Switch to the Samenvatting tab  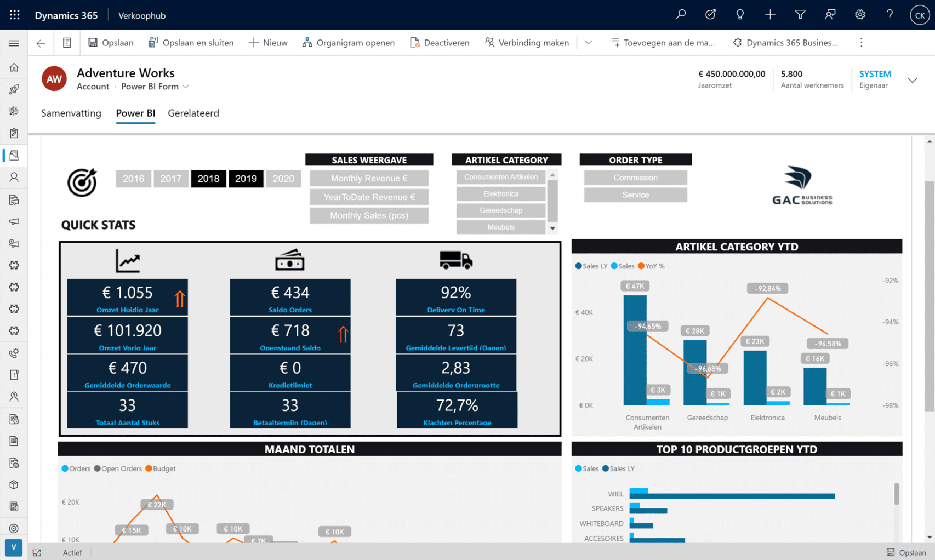point(71,113)
